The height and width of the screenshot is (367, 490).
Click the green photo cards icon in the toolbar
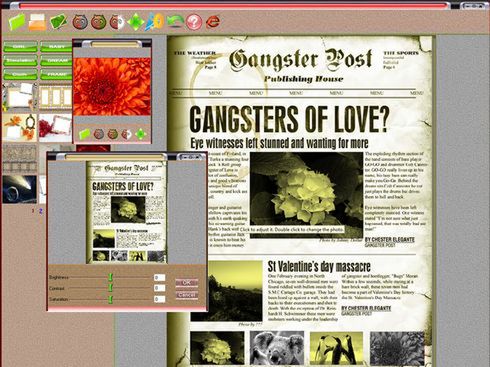59,22
